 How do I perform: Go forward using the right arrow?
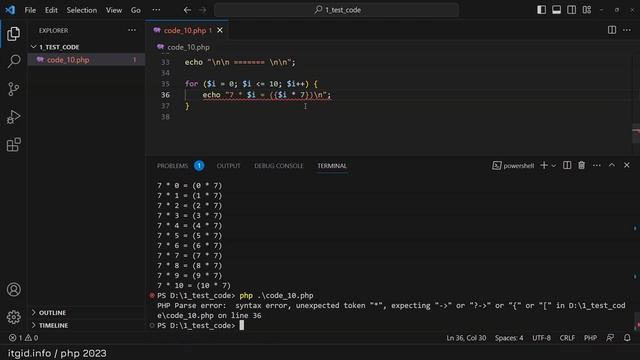202,10
